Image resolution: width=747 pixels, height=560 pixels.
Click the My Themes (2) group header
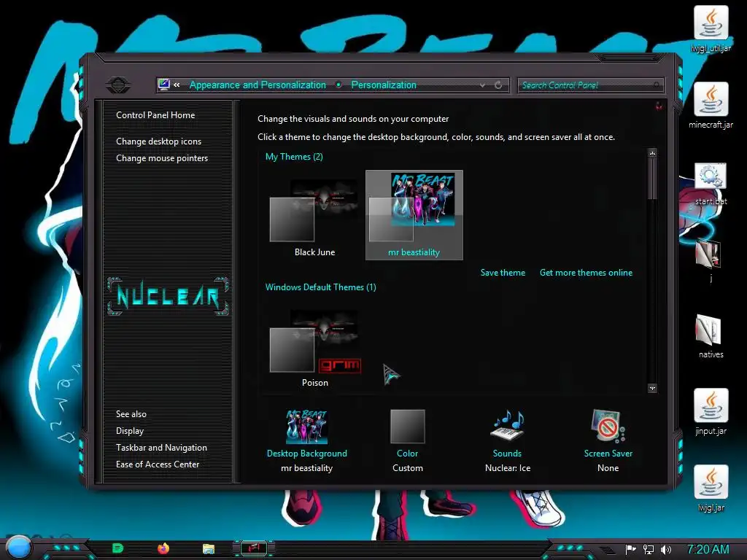(294, 157)
